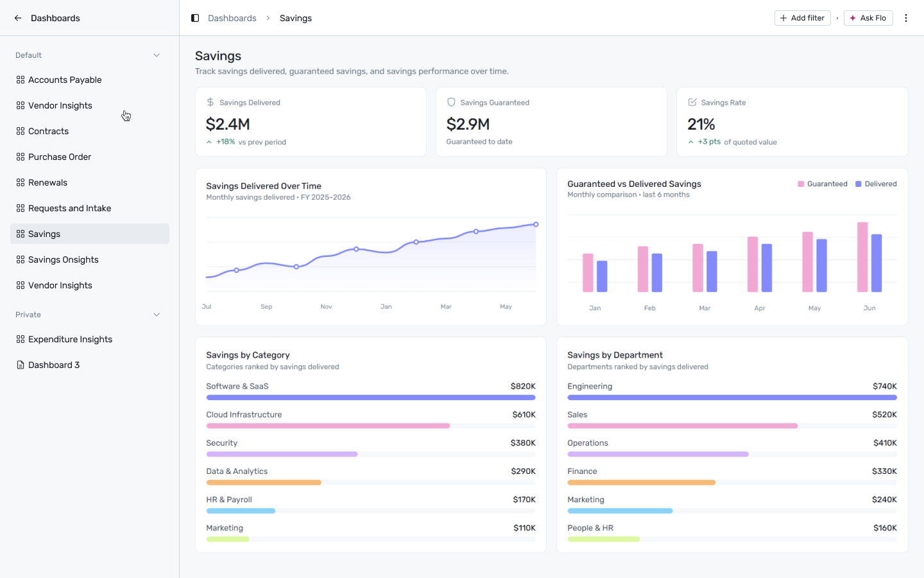Open the Accounts Payable dashboard
Screen dimensions: 924x578
90,80
